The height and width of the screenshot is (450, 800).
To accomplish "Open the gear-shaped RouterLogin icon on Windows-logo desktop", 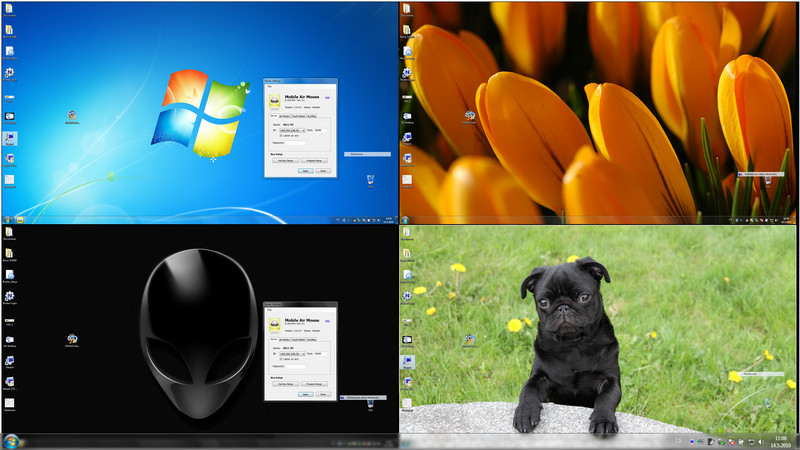I will click(x=9, y=73).
